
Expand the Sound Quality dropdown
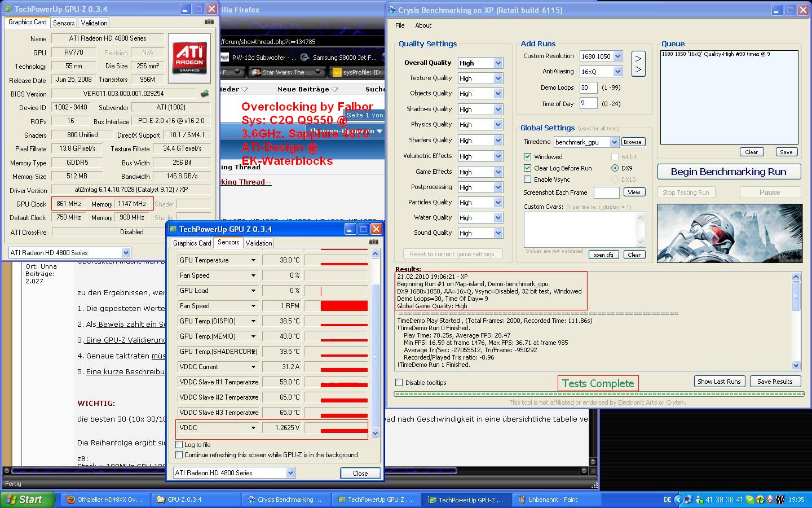pos(498,233)
